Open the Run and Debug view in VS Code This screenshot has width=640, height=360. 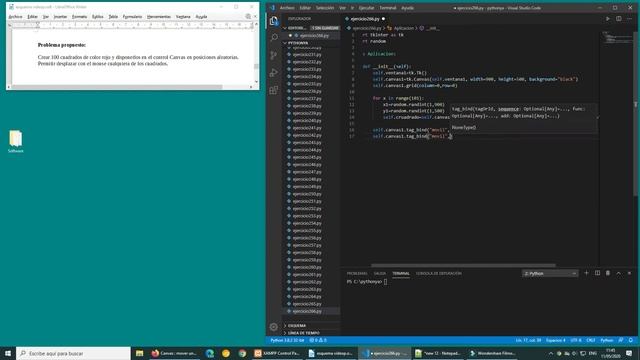[x=274, y=73]
